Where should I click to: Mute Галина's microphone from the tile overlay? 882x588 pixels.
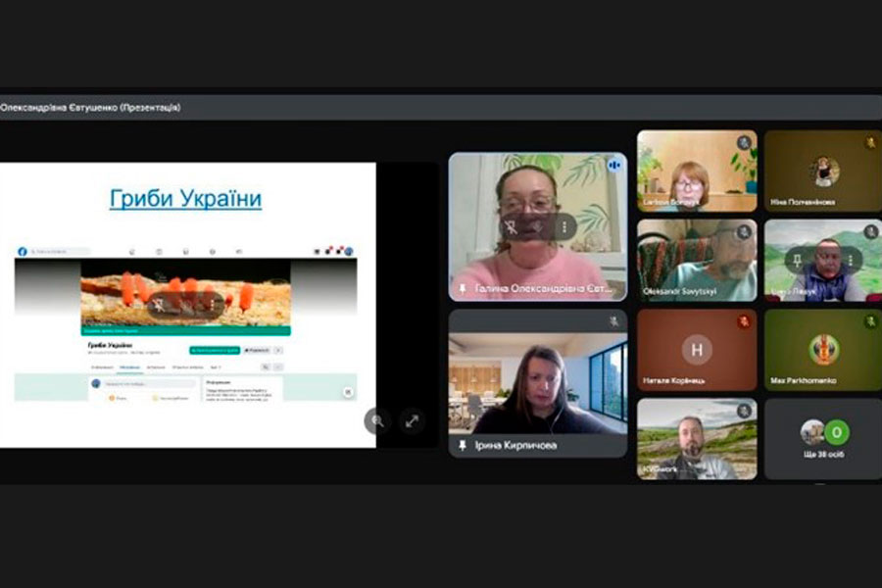click(538, 227)
